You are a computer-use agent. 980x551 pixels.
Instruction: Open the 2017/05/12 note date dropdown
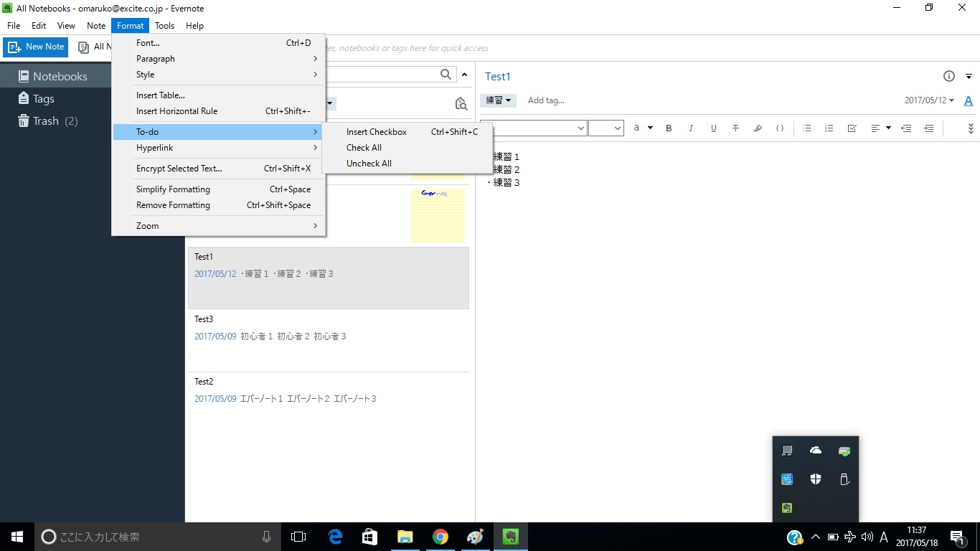pyautogui.click(x=929, y=100)
